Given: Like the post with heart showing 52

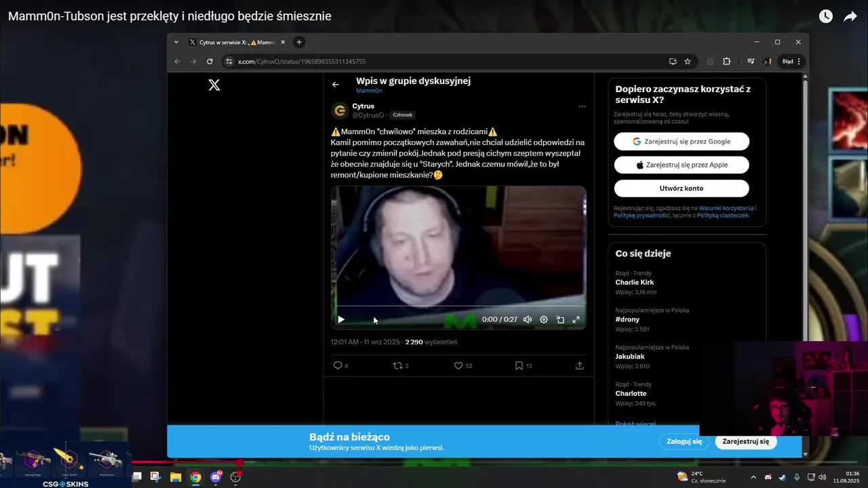Looking at the screenshot, I should click(x=463, y=366).
